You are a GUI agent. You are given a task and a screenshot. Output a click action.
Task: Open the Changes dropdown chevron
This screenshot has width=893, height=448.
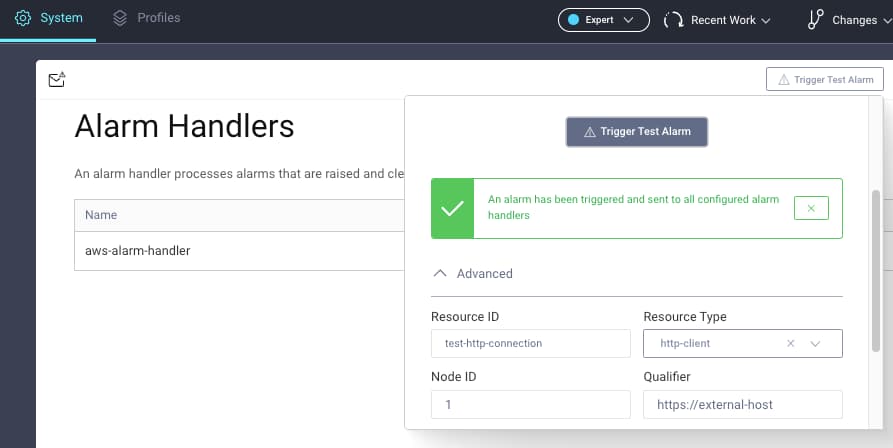[885, 21]
